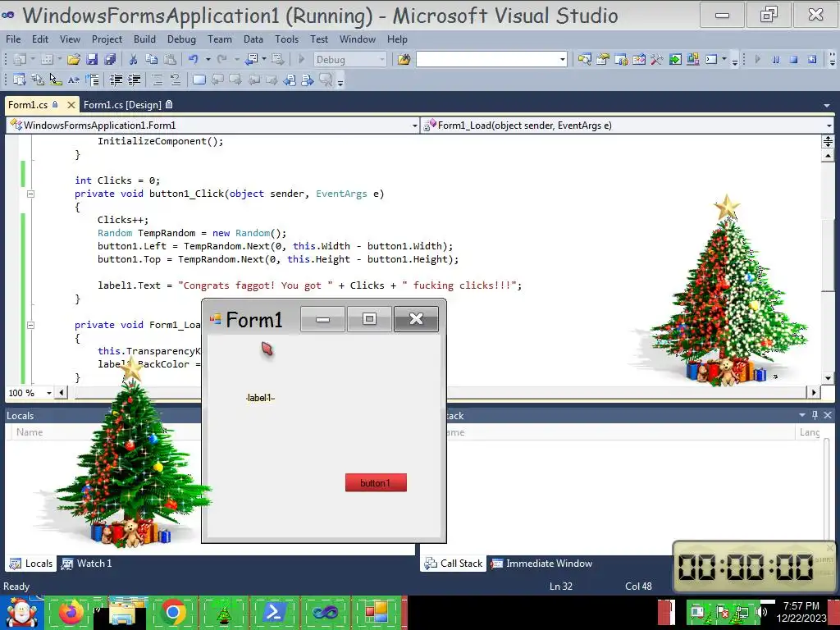Expand the WindowsFormsApplication1.Form1 class dropdown
This screenshot has width=840, height=630.
(x=414, y=126)
